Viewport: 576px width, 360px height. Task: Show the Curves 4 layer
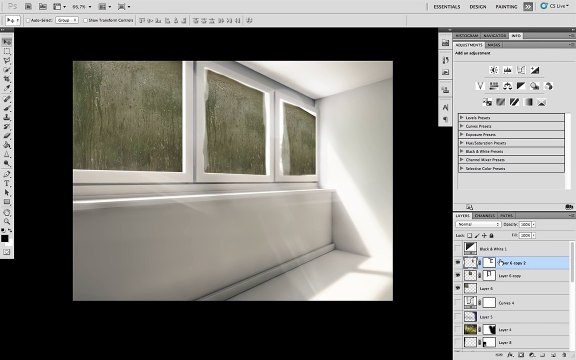pyautogui.click(x=458, y=303)
